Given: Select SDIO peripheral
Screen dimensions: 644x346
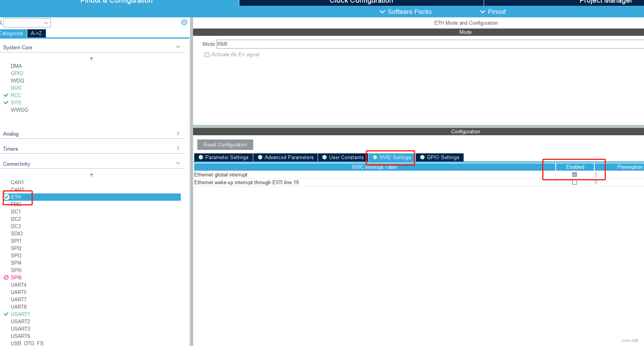Looking at the screenshot, I should 17,233.
